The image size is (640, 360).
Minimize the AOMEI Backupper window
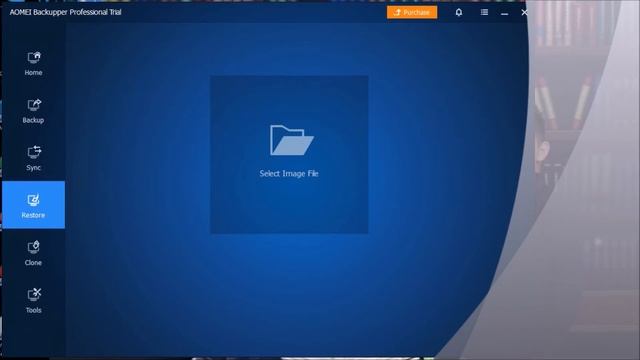coord(504,13)
